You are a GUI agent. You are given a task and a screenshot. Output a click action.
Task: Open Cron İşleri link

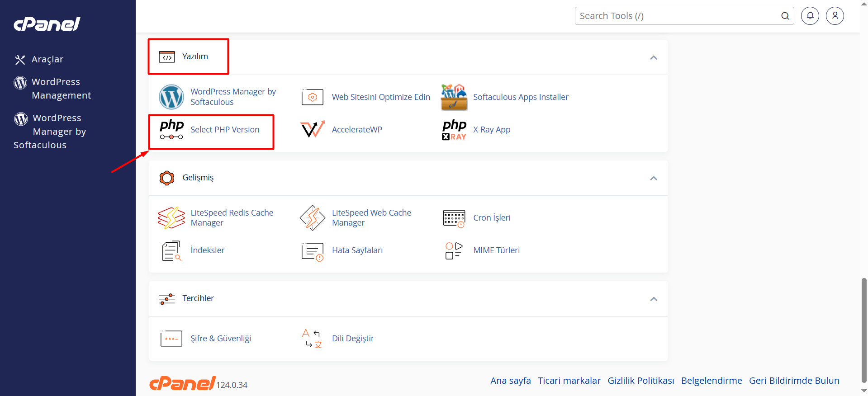pyautogui.click(x=492, y=218)
